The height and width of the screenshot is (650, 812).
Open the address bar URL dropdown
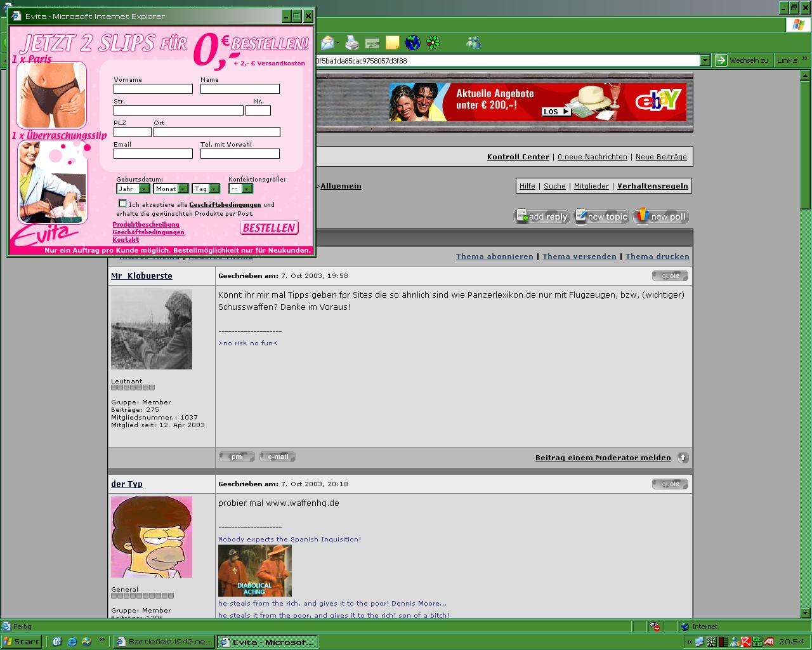[705, 60]
